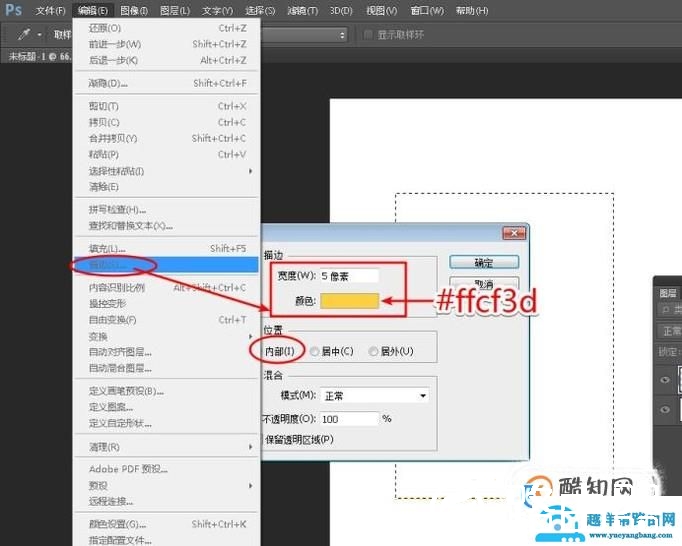Switch to the 图层 panel tab
This screenshot has height=546, width=682.
668,293
